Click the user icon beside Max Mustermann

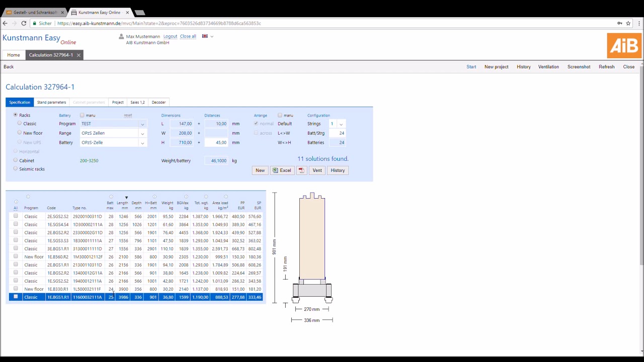tap(121, 36)
